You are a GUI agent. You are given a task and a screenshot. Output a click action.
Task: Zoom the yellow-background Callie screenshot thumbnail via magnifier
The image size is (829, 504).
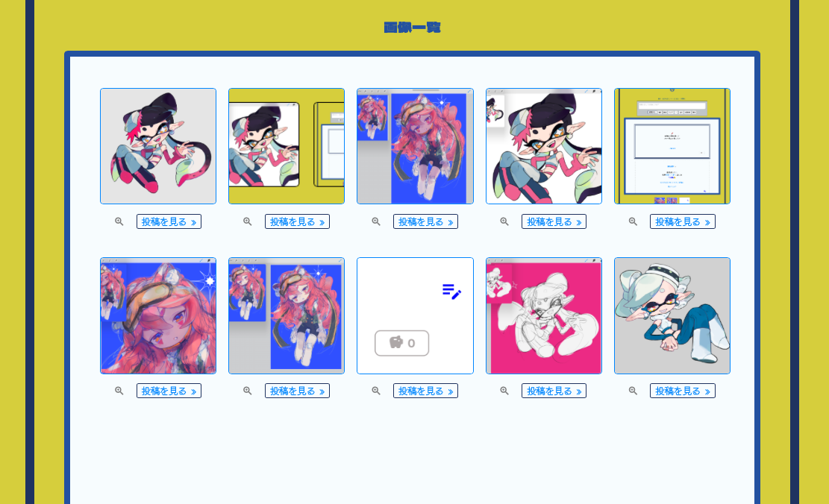point(248,222)
